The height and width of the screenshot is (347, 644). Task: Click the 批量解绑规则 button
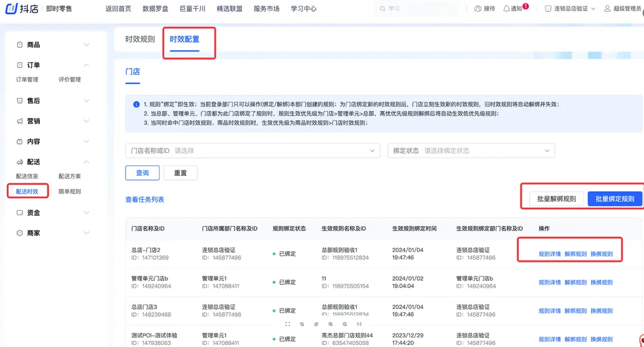tap(557, 199)
